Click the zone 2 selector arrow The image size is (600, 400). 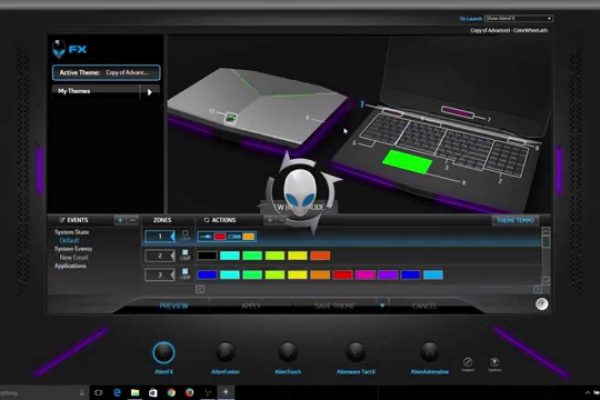click(173, 255)
